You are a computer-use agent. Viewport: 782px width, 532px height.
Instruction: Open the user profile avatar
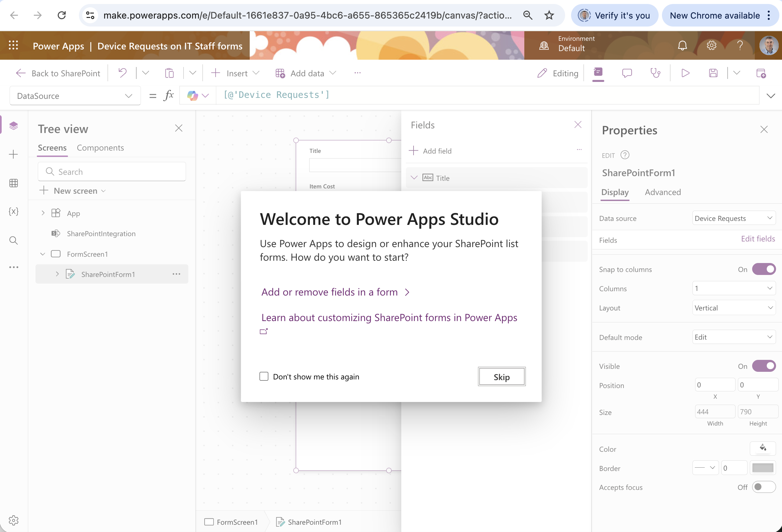coord(768,45)
